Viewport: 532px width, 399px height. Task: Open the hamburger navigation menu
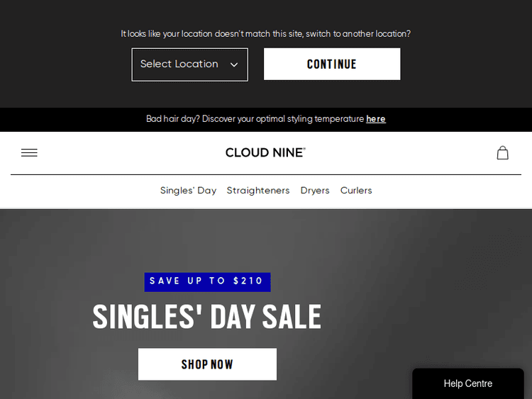29,152
